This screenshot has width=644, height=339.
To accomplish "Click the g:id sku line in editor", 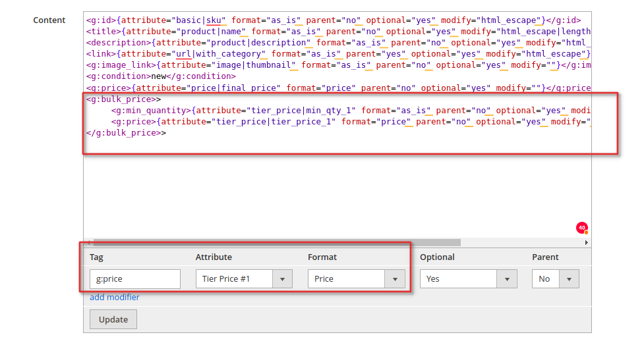I will (x=334, y=20).
